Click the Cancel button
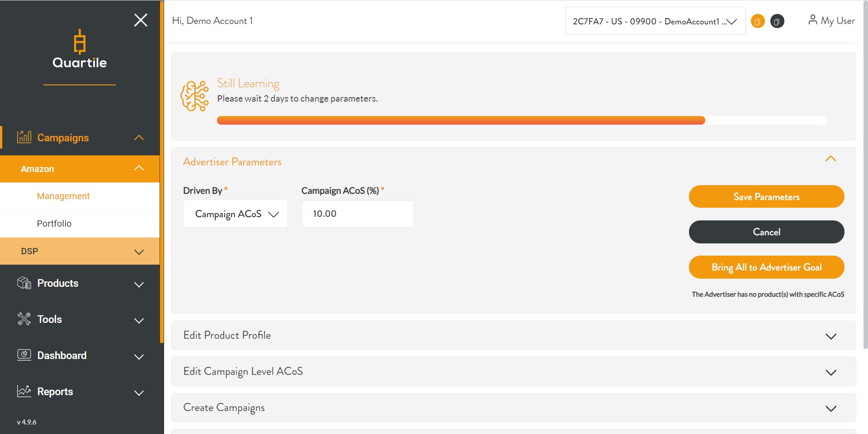Screen dimensions: 868x434 click(766, 232)
